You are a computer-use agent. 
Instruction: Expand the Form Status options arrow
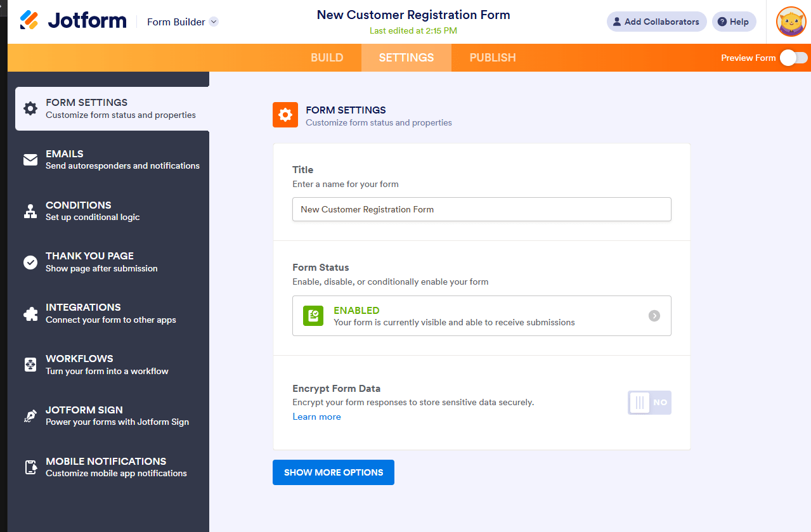coord(654,316)
